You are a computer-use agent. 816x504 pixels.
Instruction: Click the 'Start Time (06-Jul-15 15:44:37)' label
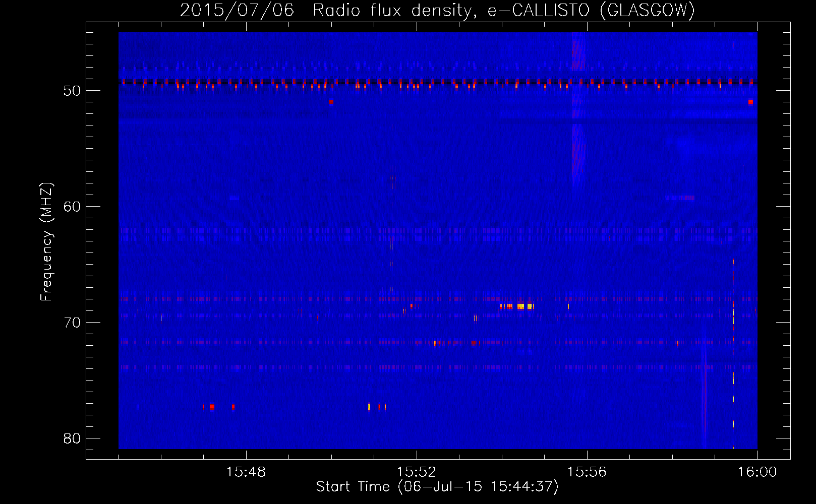(x=437, y=487)
